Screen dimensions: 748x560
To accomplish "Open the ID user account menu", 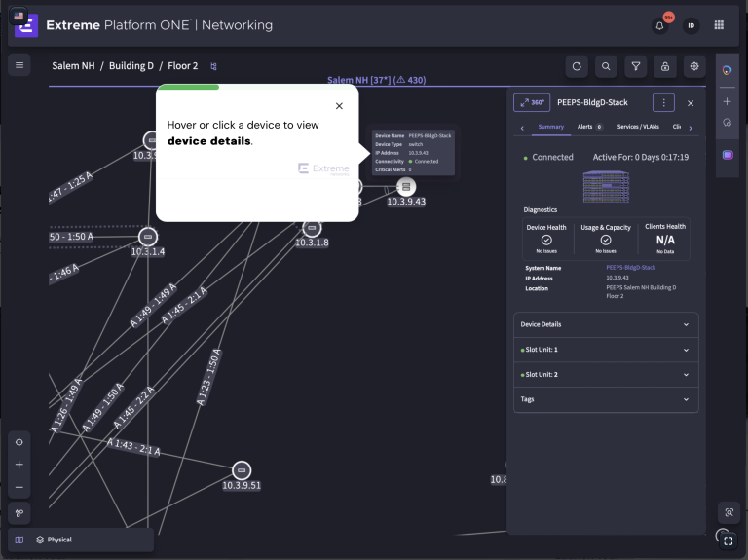I will [x=691, y=25].
